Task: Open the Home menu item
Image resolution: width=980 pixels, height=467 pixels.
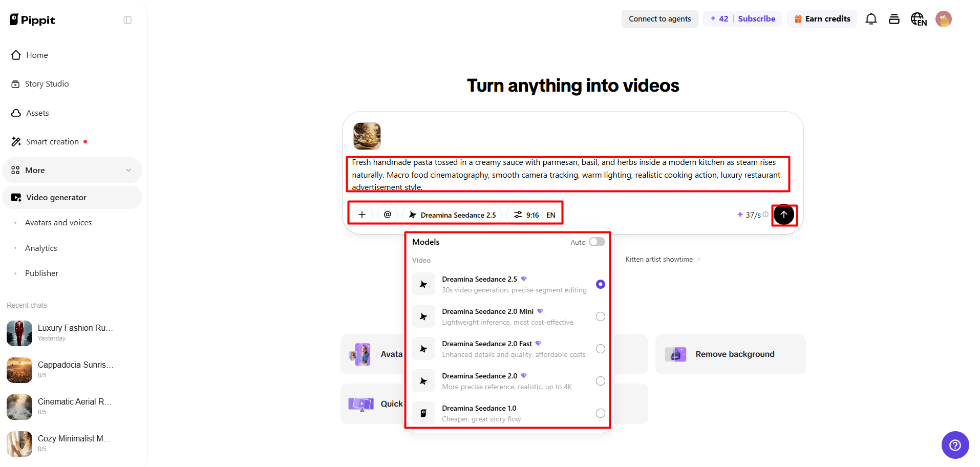Action: [72, 55]
